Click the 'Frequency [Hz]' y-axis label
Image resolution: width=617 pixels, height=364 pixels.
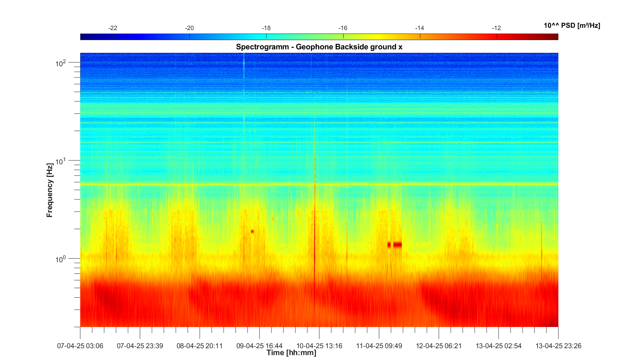tap(49, 190)
